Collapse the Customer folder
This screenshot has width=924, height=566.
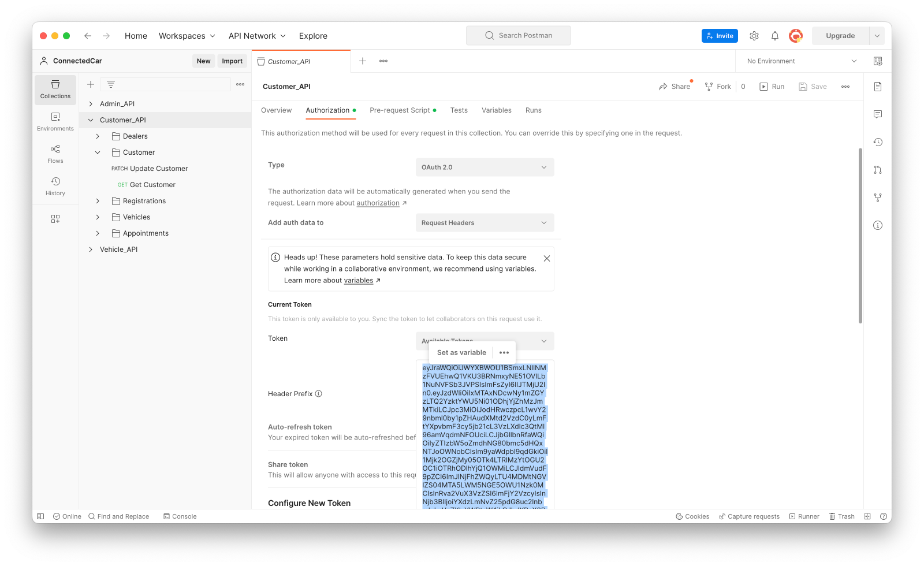(98, 152)
